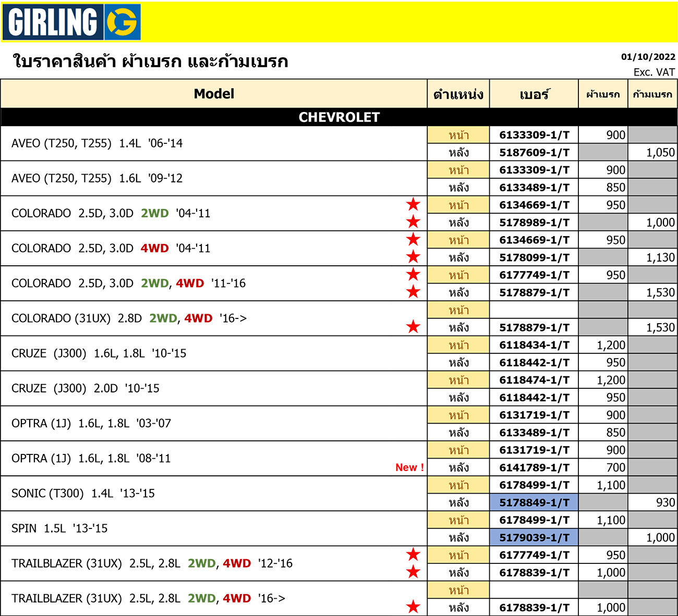Select the ผ้าเบรก column header
The width and height of the screenshot is (678, 616).
tap(603, 94)
